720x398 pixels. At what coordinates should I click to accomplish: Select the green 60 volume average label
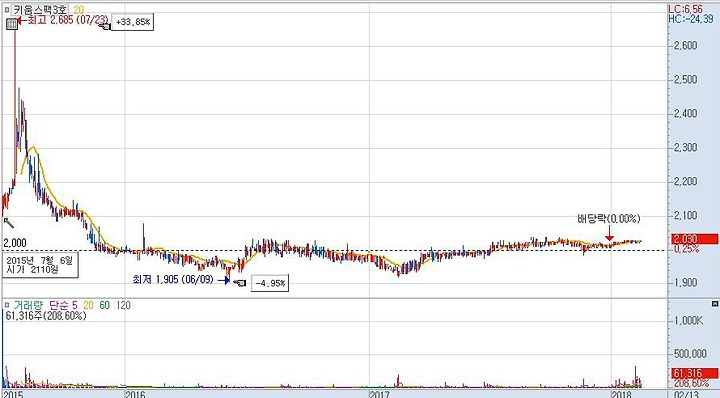[105, 305]
